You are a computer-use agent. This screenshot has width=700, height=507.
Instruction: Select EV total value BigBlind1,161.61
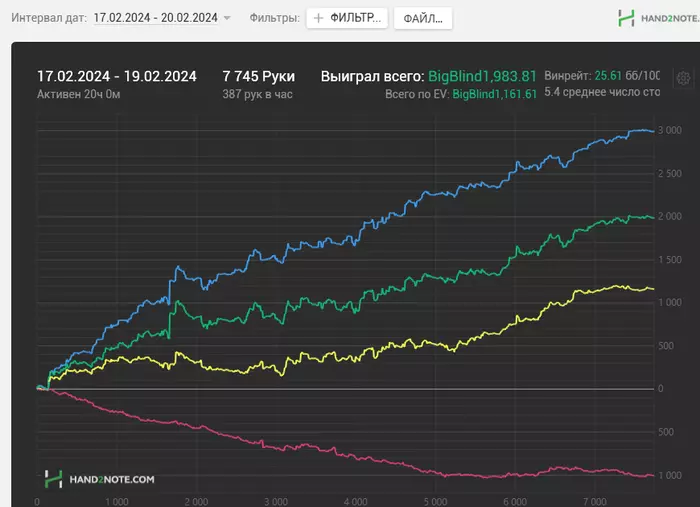coord(494,94)
